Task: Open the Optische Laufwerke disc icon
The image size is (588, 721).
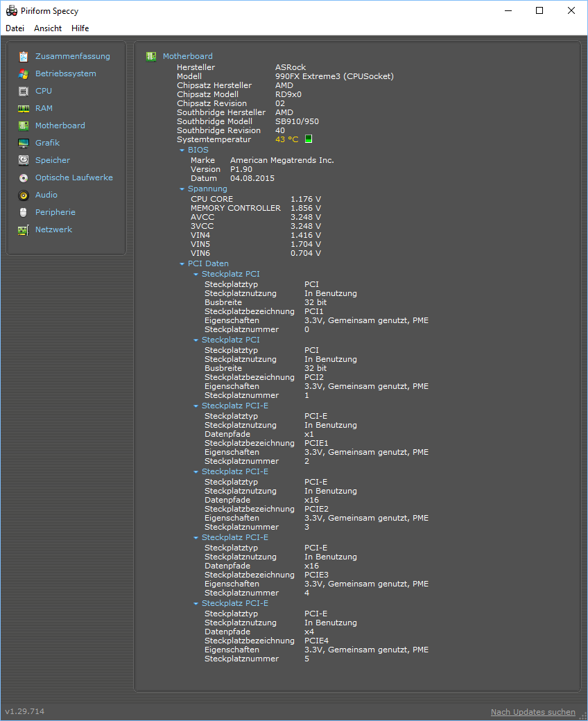Action: point(24,178)
